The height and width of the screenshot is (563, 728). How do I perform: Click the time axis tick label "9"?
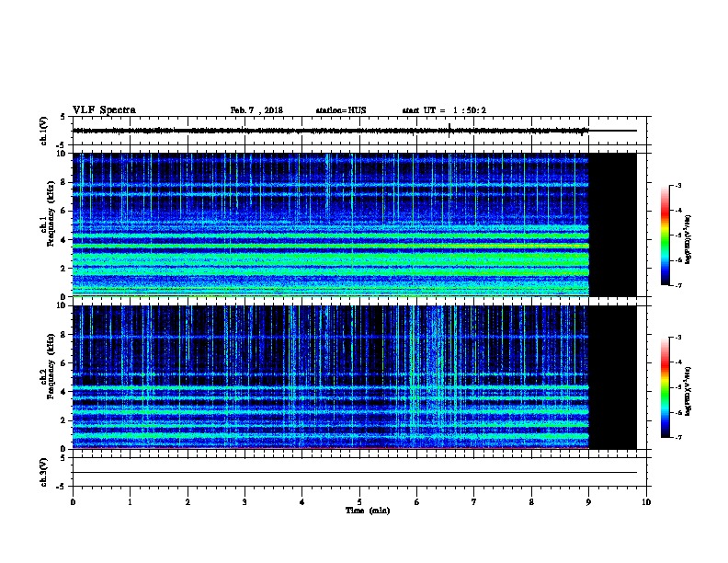coord(588,502)
